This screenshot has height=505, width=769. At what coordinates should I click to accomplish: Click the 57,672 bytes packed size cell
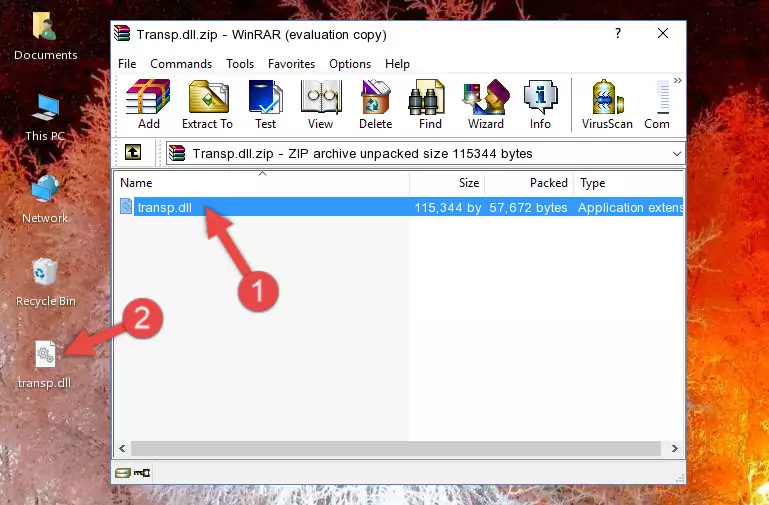point(528,207)
